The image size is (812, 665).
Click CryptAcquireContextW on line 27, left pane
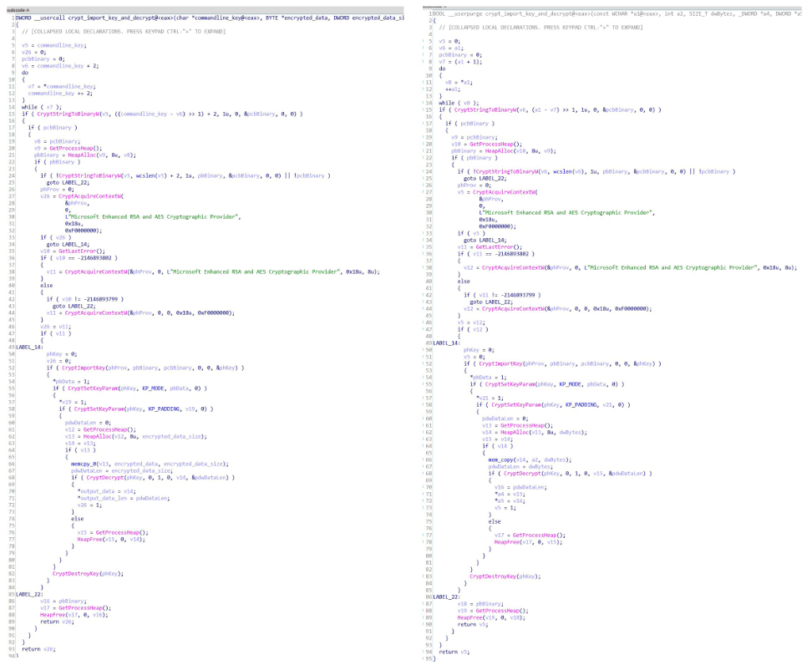(89, 196)
